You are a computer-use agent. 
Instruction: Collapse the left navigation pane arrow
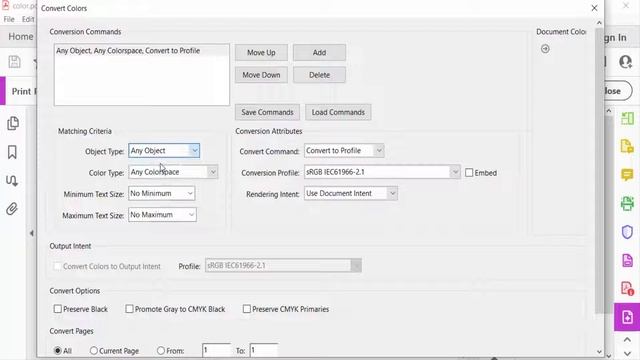pos(31,233)
